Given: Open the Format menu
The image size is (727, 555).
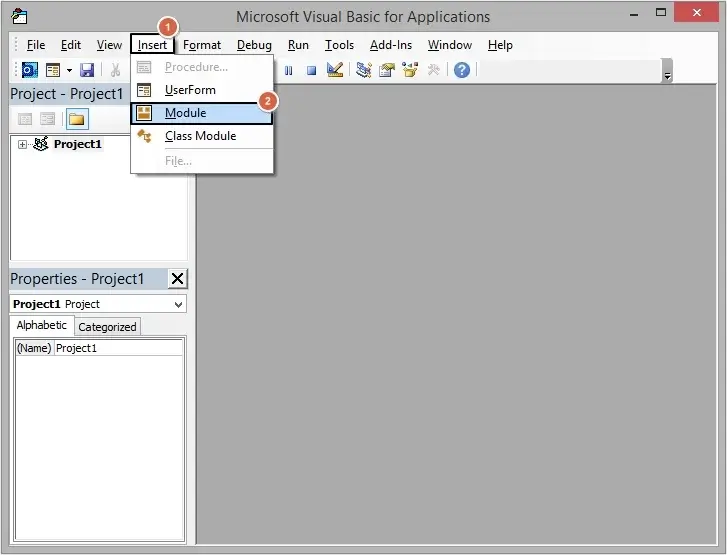Looking at the screenshot, I should (x=202, y=45).
